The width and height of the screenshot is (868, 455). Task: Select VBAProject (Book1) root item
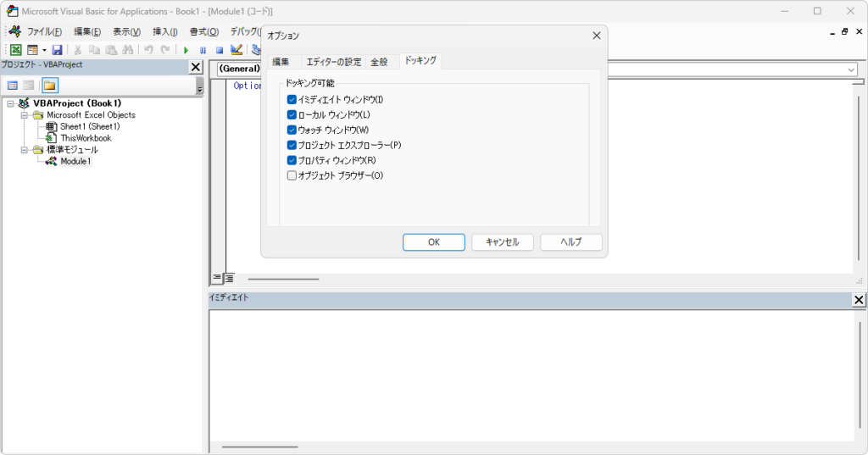click(77, 103)
